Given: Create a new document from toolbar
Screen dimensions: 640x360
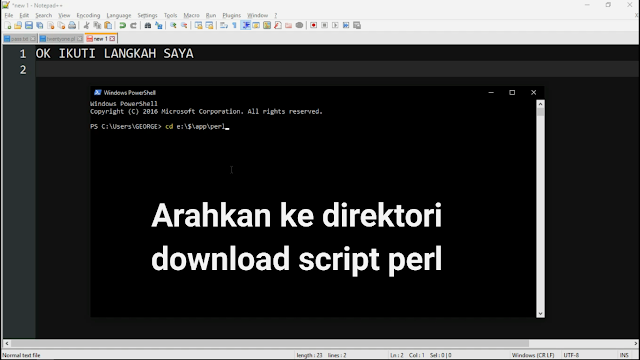Looking at the screenshot, I should coord(7,25).
